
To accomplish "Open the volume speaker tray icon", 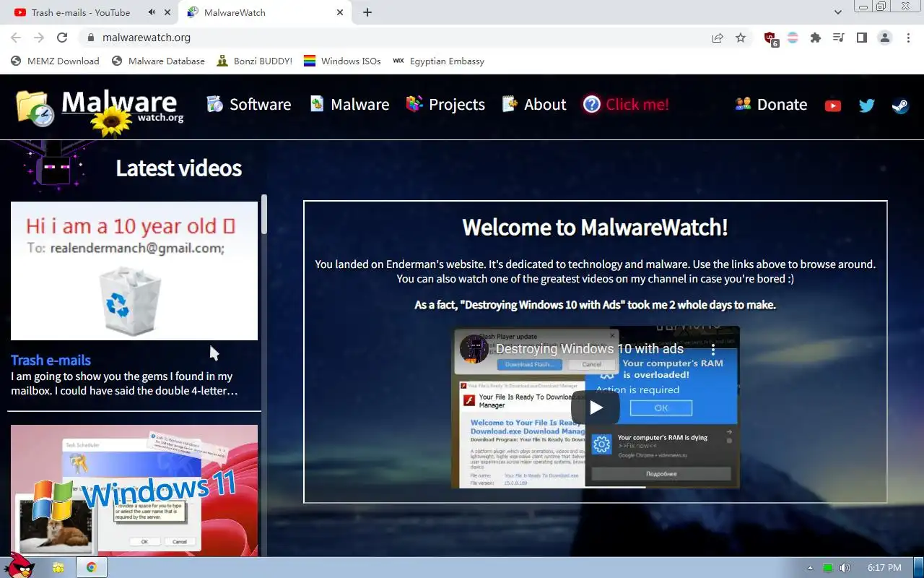I will 845,568.
